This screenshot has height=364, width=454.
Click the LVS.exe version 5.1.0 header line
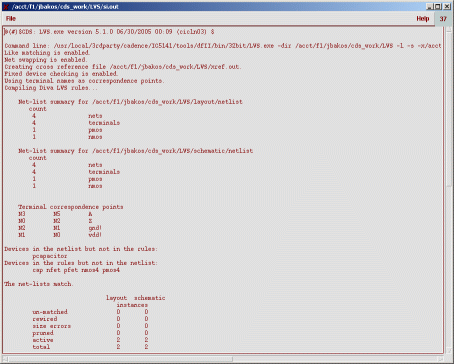coord(109,32)
